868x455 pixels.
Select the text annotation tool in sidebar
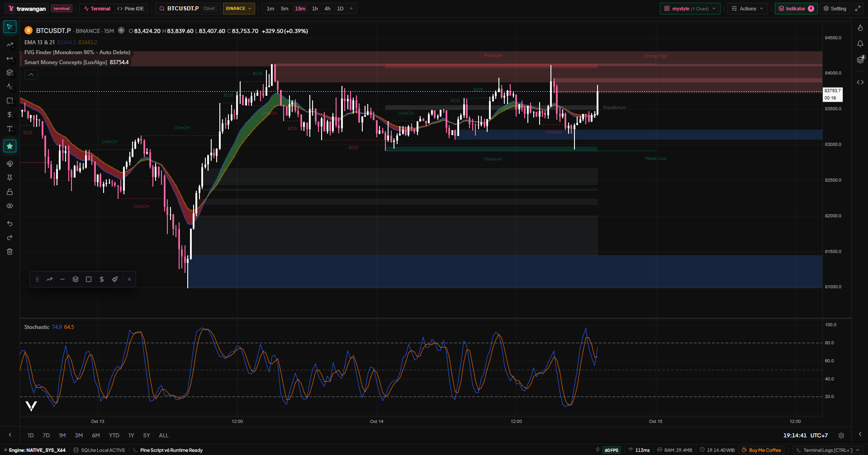click(9, 129)
